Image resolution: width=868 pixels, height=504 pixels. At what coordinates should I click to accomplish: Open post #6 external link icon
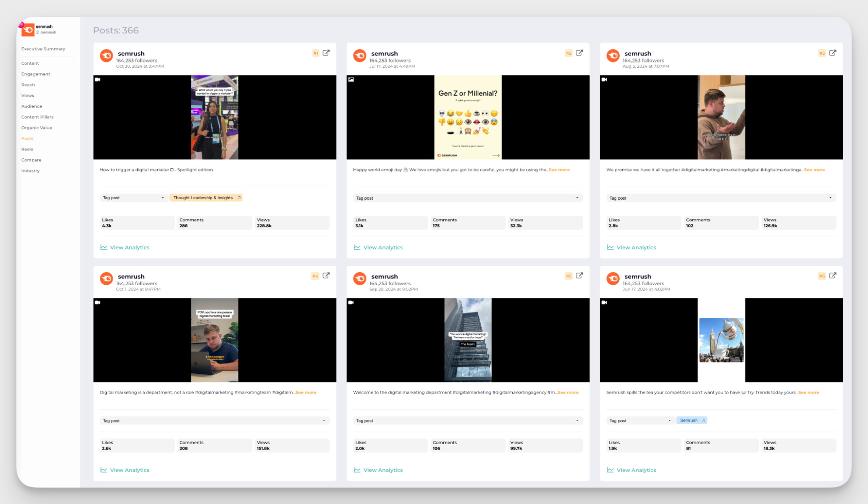(832, 276)
